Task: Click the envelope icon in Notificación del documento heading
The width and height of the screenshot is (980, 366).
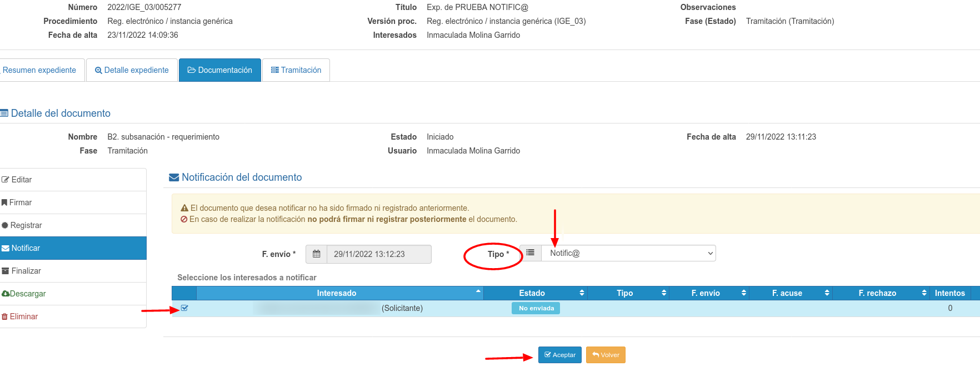Action: click(x=174, y=177)
